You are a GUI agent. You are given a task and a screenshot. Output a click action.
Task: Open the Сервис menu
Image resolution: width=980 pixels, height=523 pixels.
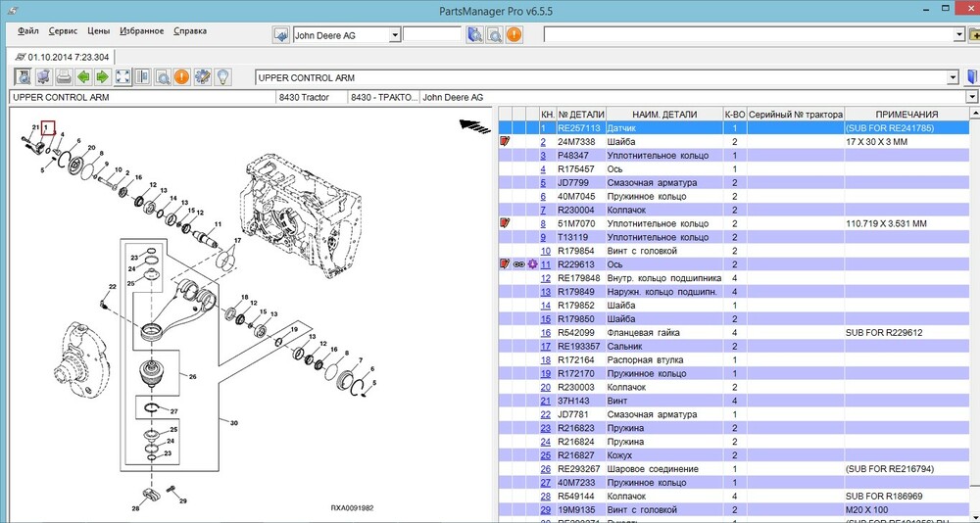(62, 30)
